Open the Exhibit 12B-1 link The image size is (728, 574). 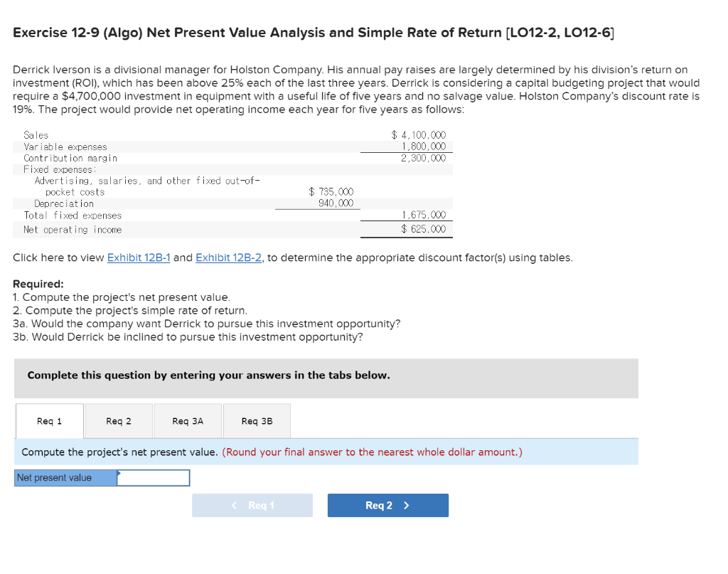pyautogui.click(x=139, y=257)
